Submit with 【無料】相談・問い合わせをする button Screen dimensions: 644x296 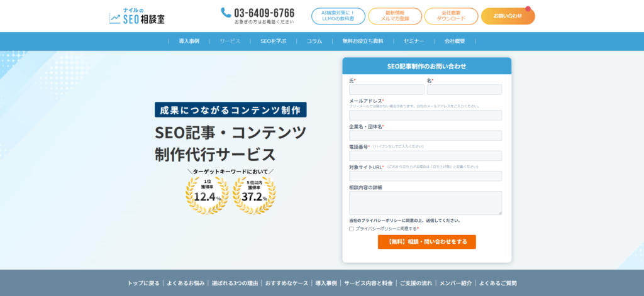[427, 242]
